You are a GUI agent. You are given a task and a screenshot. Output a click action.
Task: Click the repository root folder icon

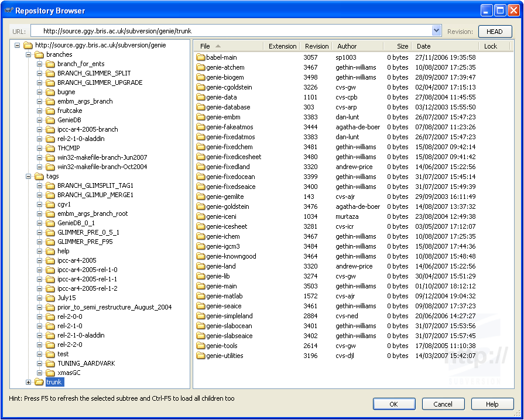pos(28,45)
